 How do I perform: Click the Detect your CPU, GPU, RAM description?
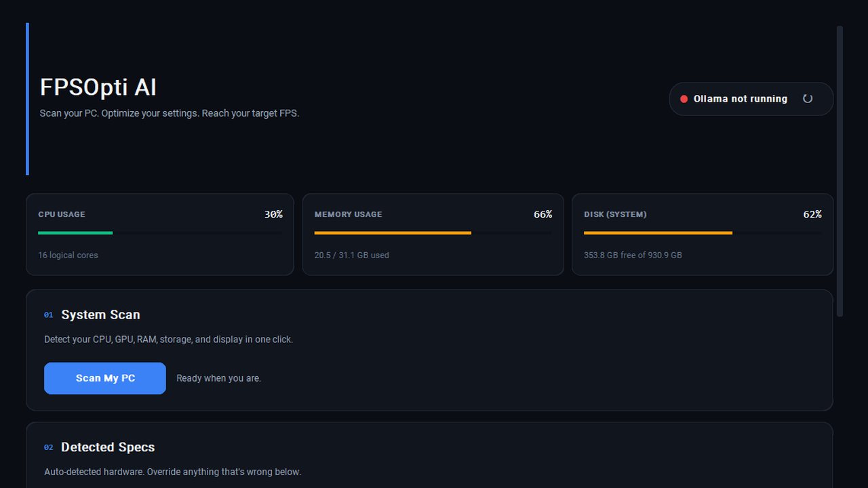(x=168, y=340)
